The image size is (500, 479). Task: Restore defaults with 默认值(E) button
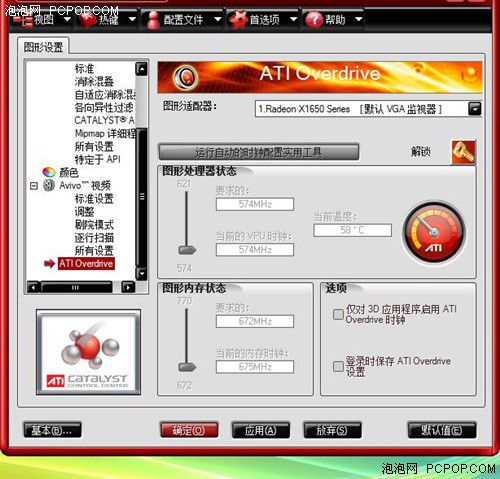click(442, 430)
